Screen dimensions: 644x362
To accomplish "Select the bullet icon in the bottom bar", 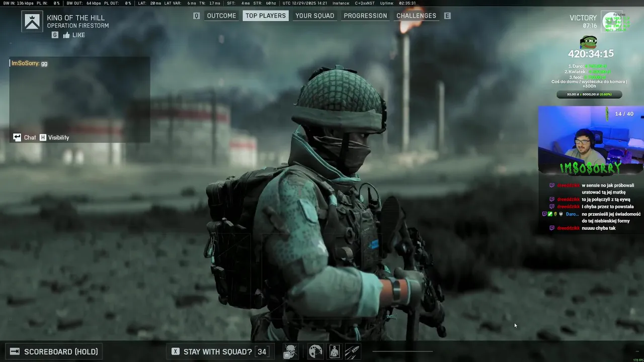I will point(352,351).
